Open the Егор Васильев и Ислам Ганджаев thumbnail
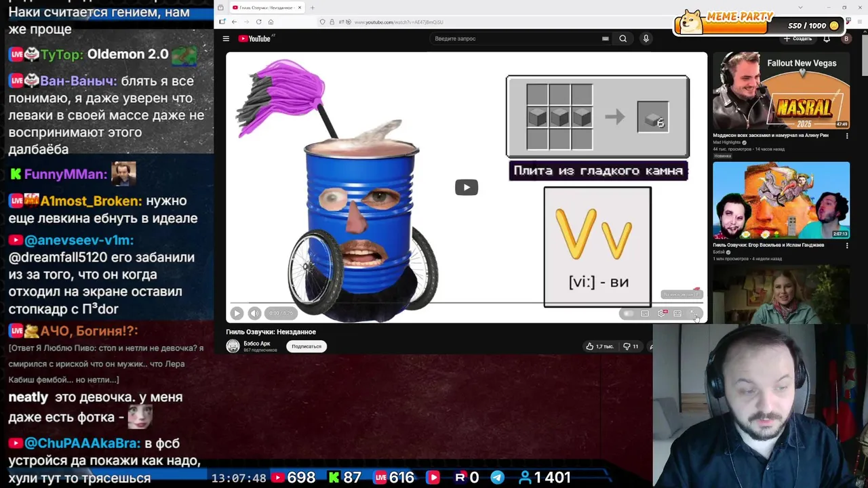 (x=781, y=200)
